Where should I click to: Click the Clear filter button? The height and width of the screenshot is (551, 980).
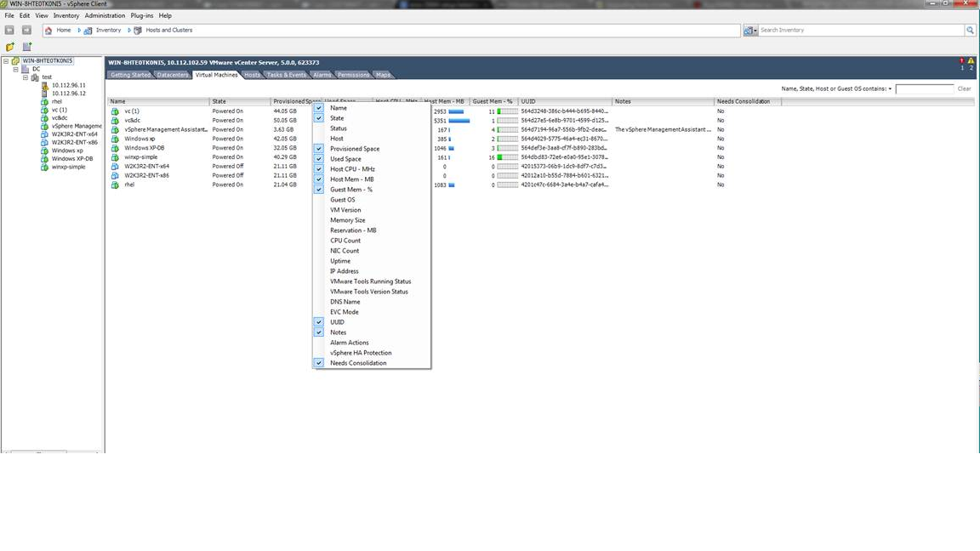[x=965, y=88]
